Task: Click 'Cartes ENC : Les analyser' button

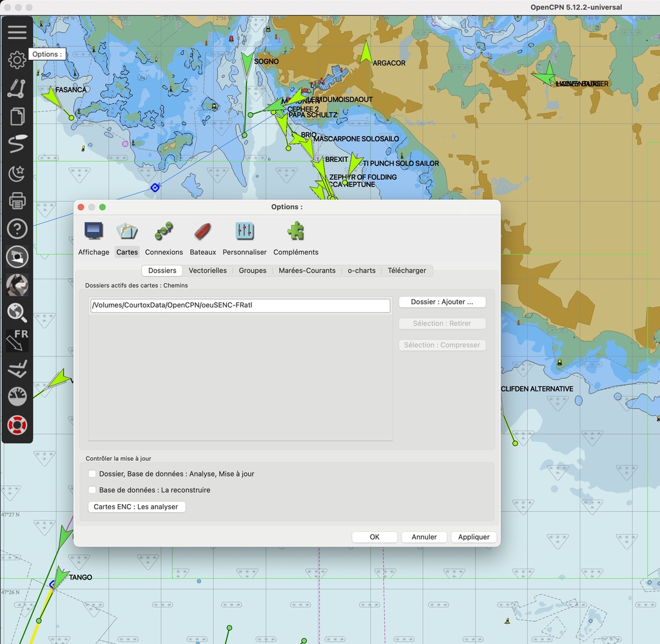Action: point(136,507)
